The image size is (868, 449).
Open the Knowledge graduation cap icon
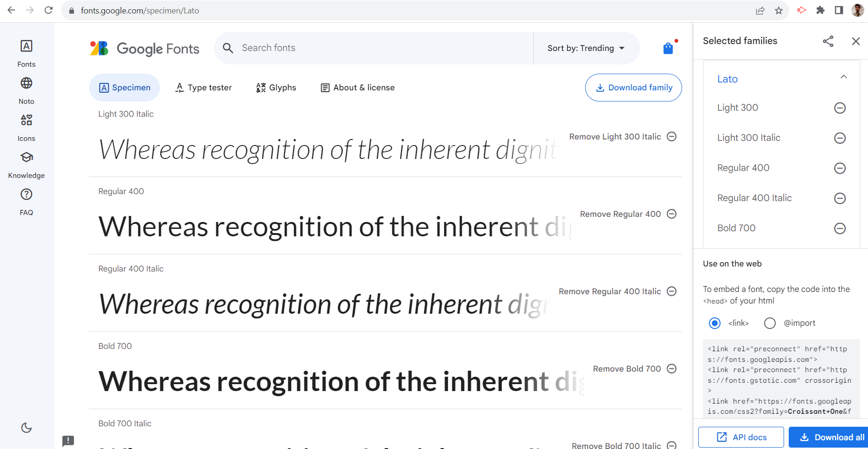[x=26, y=158]
